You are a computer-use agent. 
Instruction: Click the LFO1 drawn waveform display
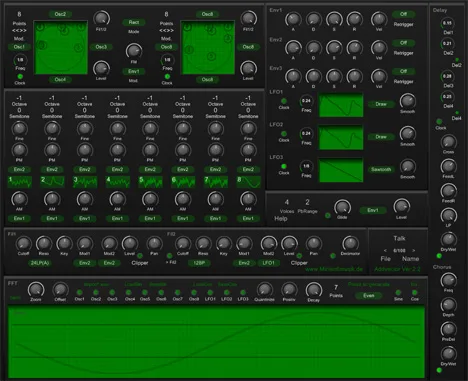(x=341, y=105)
